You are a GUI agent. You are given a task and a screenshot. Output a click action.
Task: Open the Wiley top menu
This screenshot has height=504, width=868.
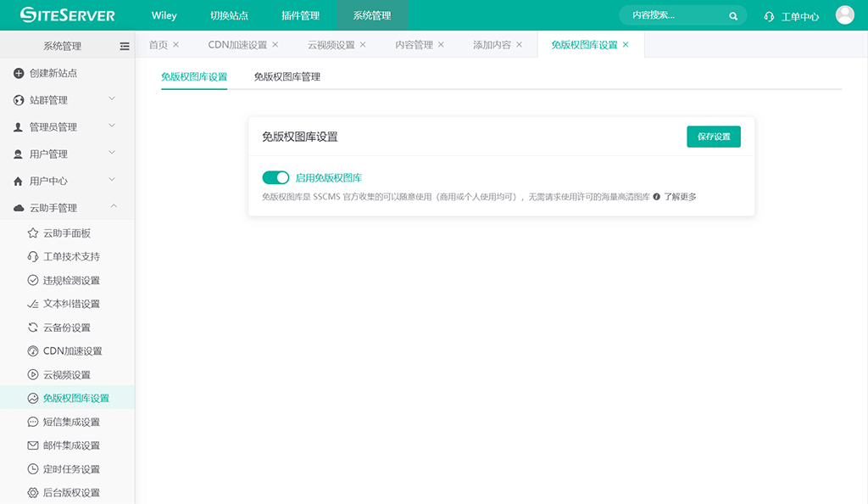(164, 15)
